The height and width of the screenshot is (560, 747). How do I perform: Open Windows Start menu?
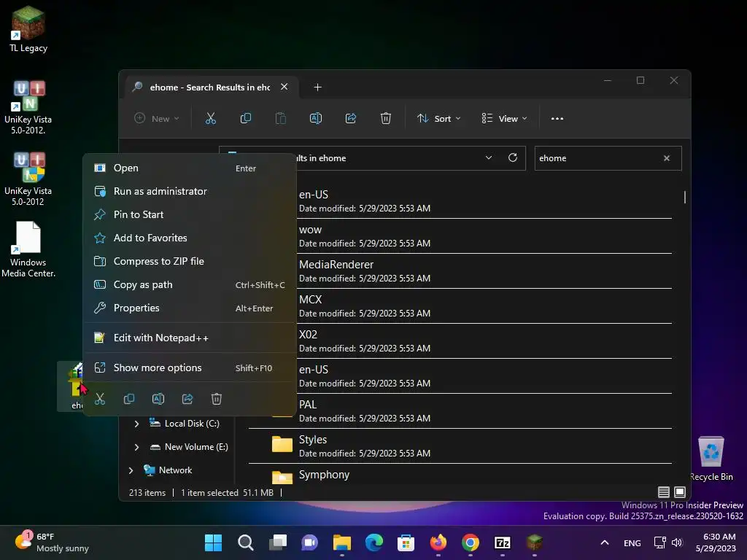point(213,542)
